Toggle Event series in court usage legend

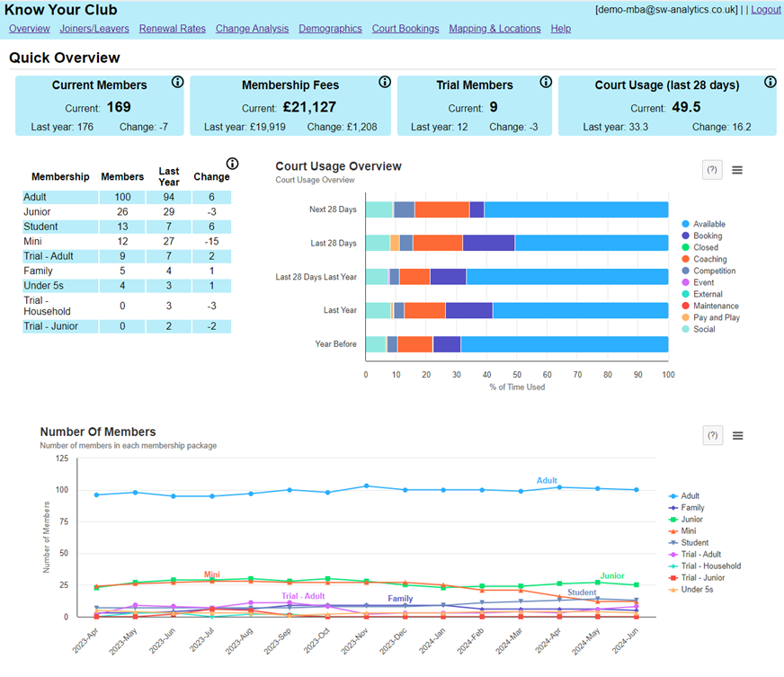coord(698,282)
